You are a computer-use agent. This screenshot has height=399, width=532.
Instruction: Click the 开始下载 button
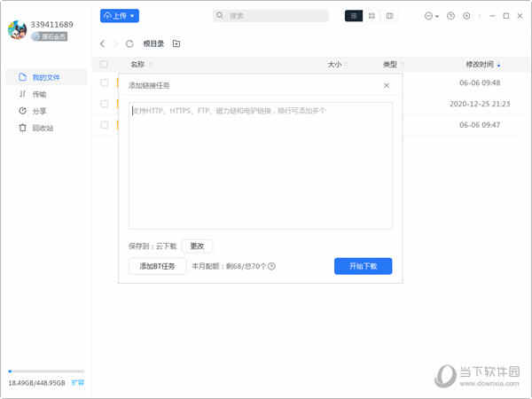click(363, 266)
